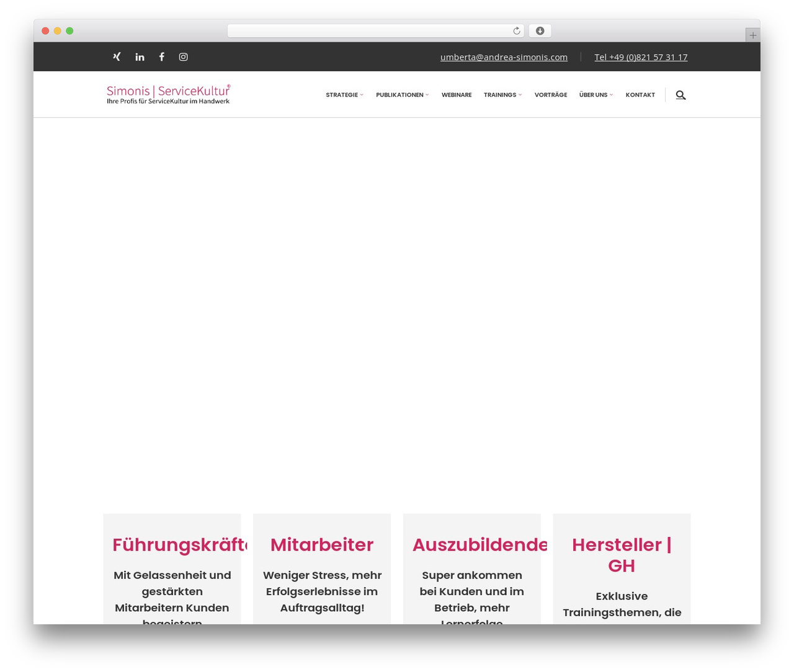Reload the page with the refresh icon
The height and width of the screenshot is (672, 794).
coord(516,31)
